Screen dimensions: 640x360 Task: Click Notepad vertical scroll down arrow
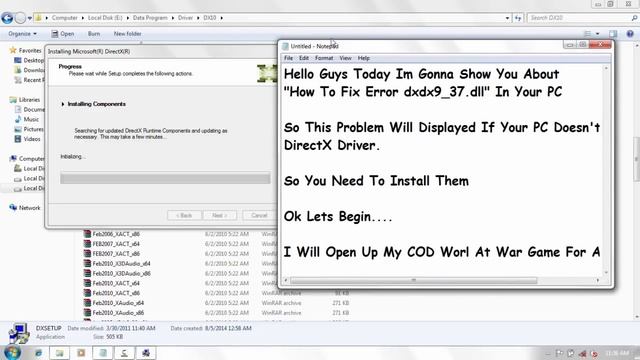(x=606, y=273)
